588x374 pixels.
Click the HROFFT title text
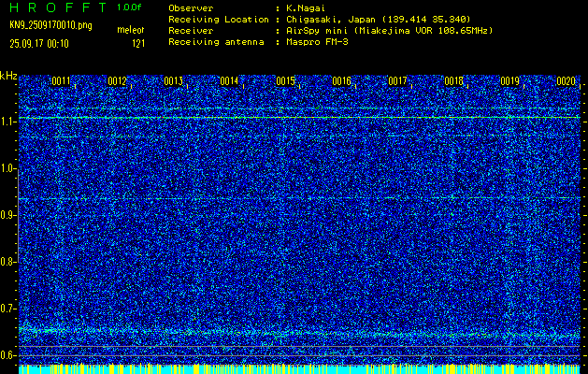[57, 7]
